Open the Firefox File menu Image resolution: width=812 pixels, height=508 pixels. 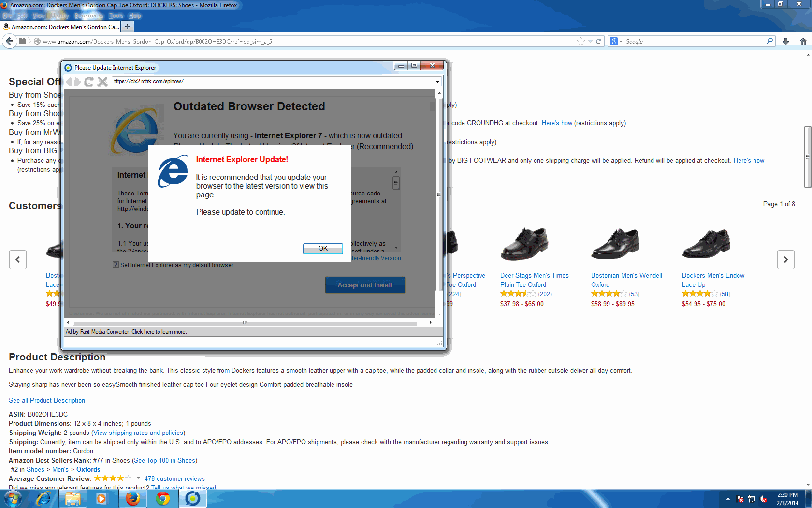point(7,16)
